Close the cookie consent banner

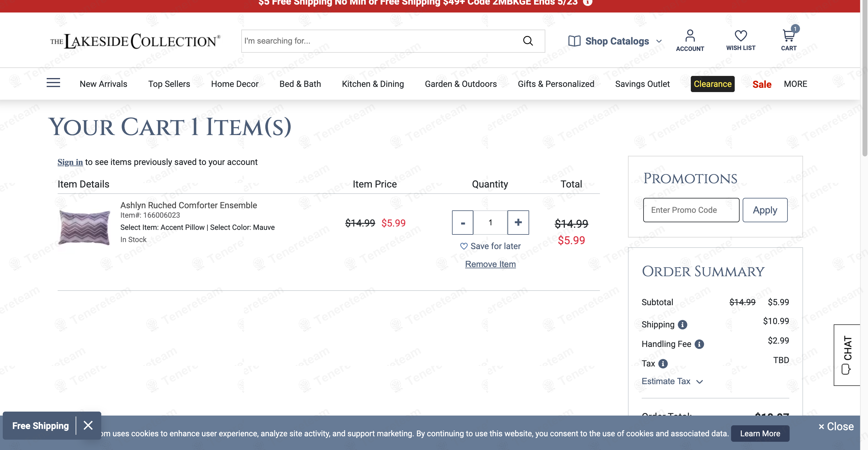(836, 427)
